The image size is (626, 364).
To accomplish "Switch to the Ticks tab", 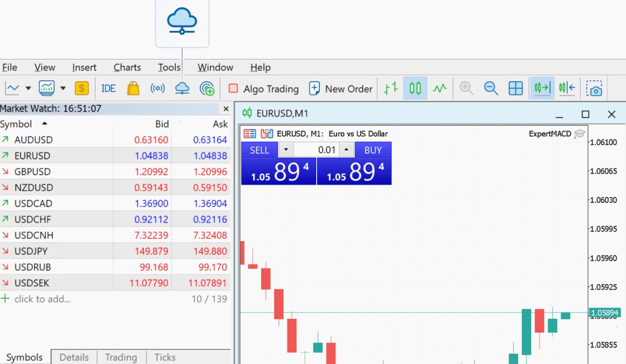I will pyautogui.click(x=165, y=357).
